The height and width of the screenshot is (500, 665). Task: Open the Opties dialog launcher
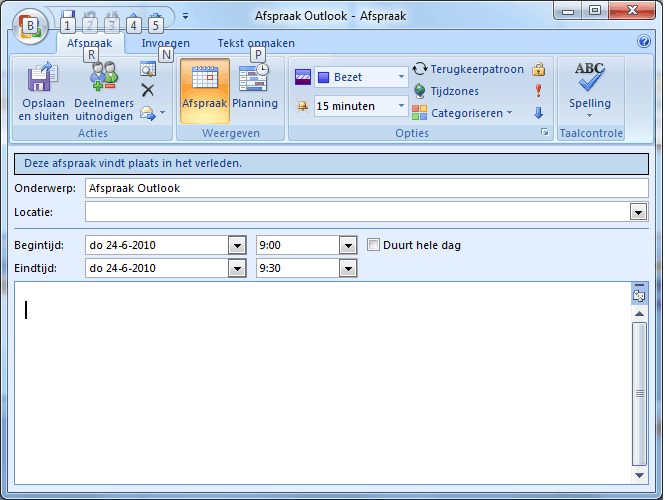pos(545,132)
